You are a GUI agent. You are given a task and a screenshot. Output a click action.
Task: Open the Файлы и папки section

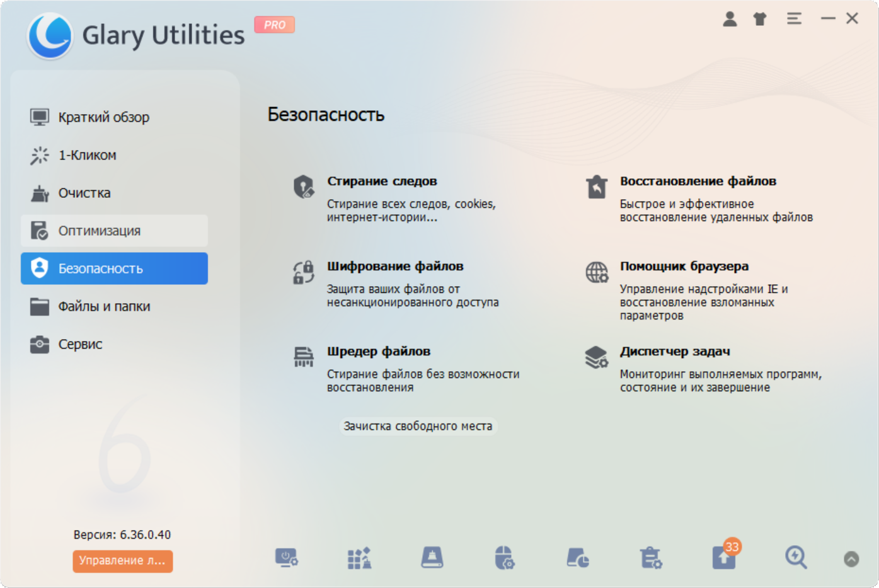[x=114, y=306]
